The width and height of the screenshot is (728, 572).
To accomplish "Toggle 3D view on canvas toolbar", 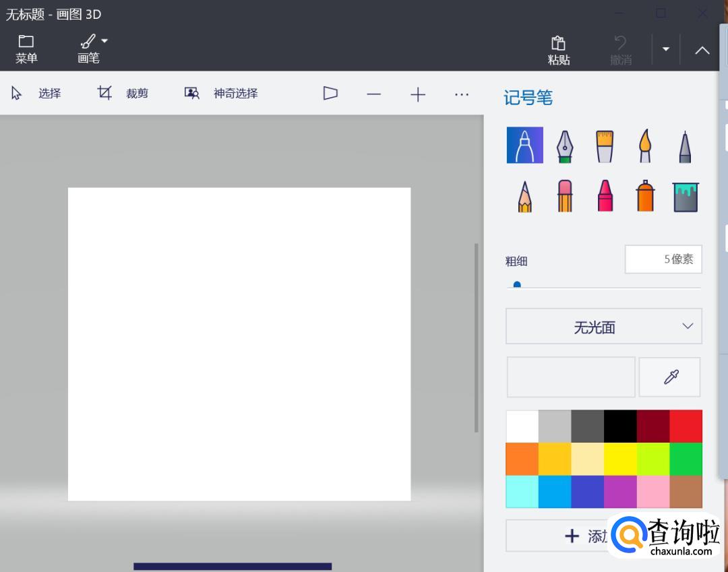I will click(330, 94).
